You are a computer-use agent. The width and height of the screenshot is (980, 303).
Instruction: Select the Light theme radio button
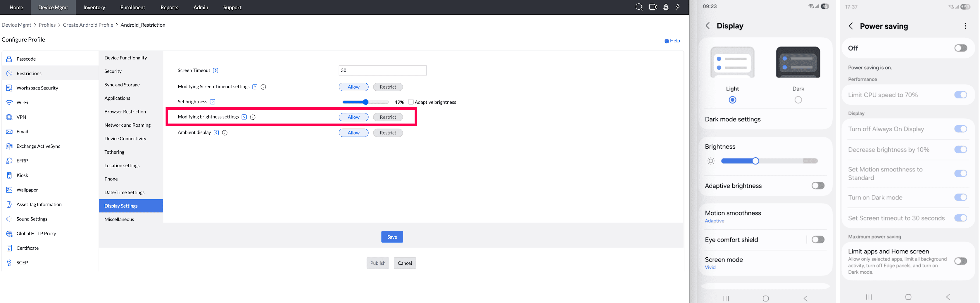click(732, 99)
